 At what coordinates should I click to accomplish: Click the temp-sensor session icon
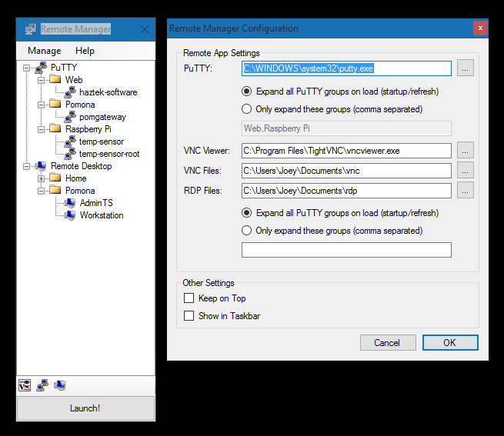click(x=70, y=141)
